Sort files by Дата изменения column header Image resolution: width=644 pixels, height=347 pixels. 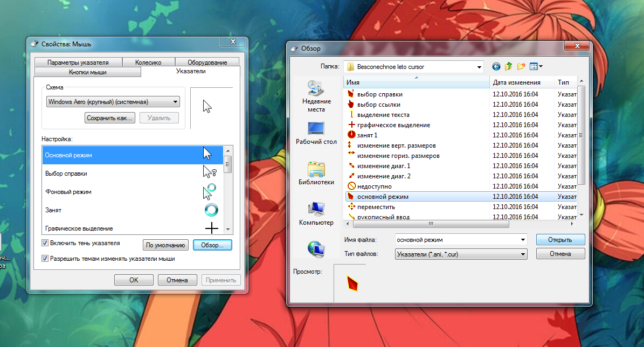click(x=522, y=82)
